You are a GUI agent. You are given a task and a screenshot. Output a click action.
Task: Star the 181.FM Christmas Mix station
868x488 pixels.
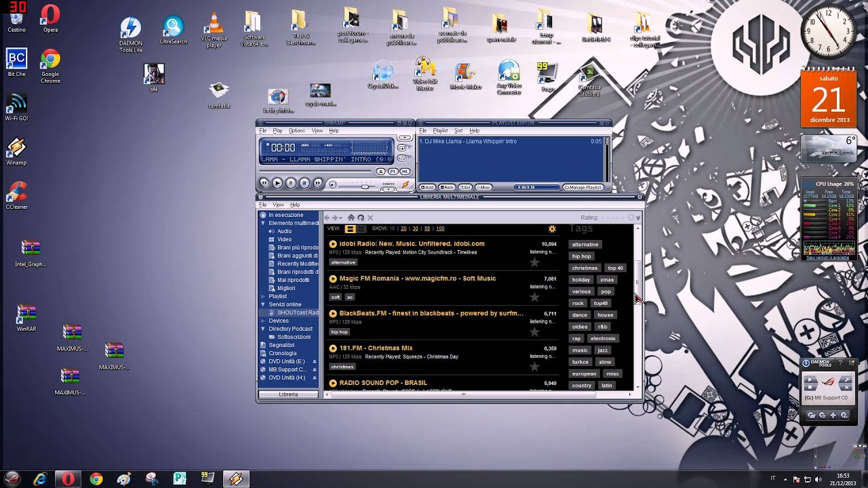(534, 367)
